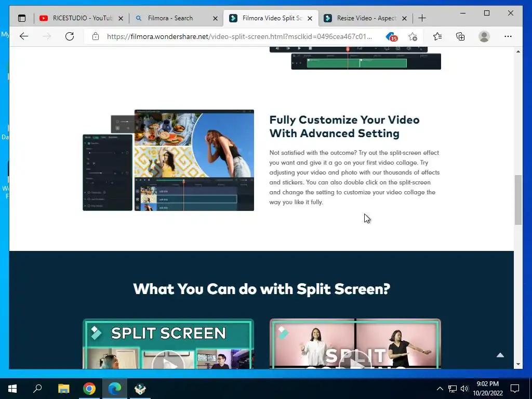Click the page scrollbar down arrow

point(518,364)
